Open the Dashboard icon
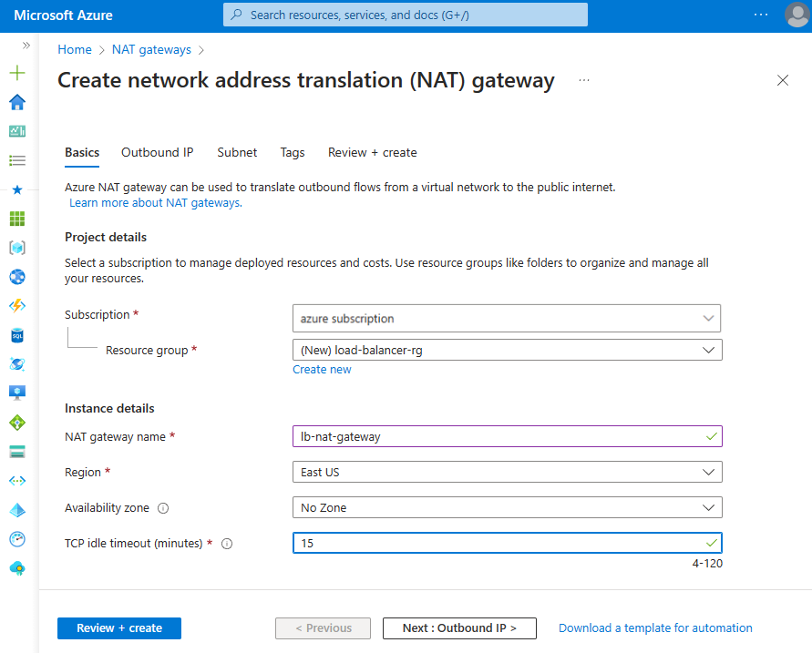 click(16, 131)
